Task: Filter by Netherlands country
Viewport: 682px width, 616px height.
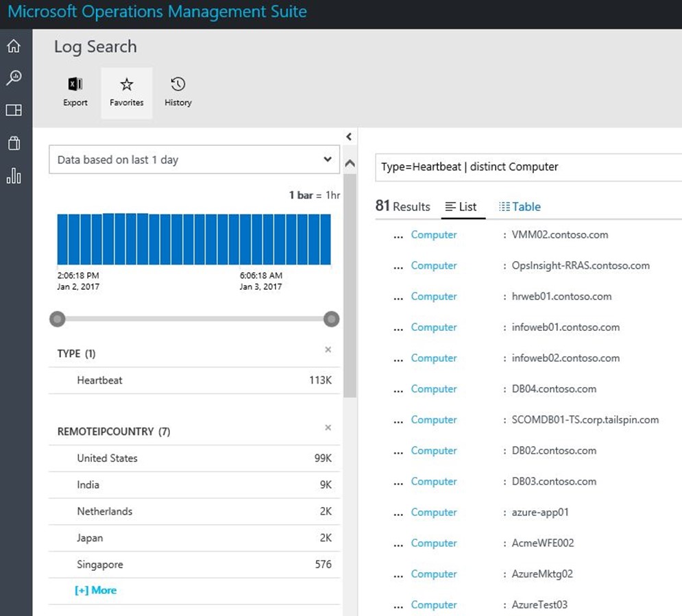Action: tap(194, 511)
